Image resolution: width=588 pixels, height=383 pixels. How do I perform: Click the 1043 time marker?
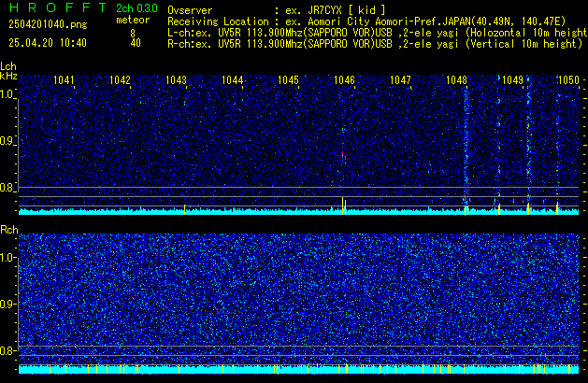[x=176, y=80]
